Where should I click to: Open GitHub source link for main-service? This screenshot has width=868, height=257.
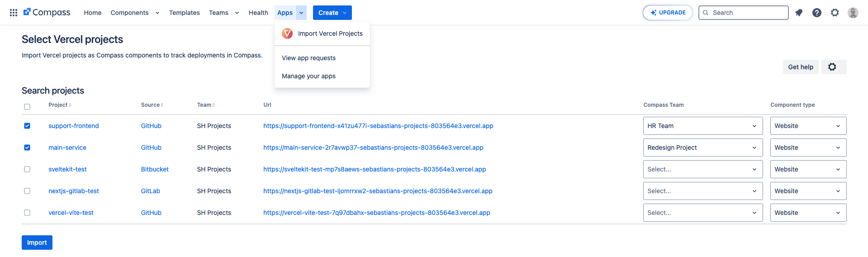(151, 148)
